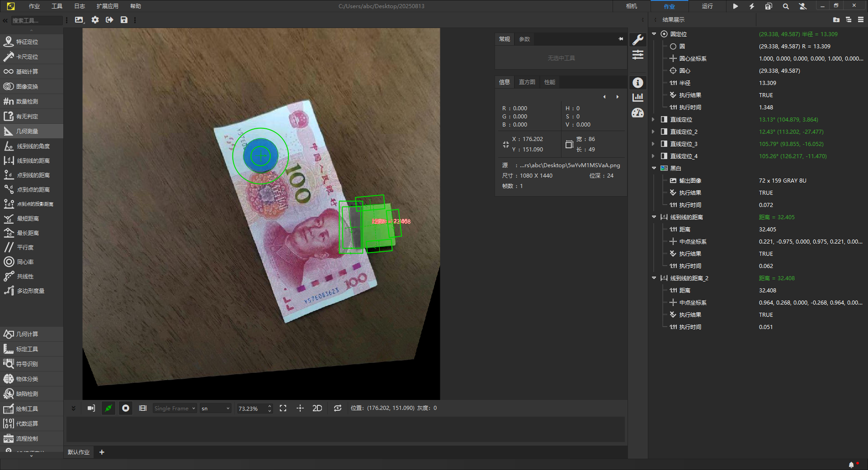868x470 pixels.
Task: Toggle the green plug connection button
Action: pos(108,408)
